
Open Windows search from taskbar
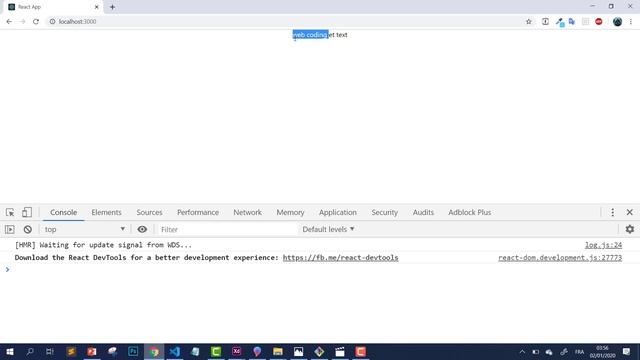(x=30, y=351)
